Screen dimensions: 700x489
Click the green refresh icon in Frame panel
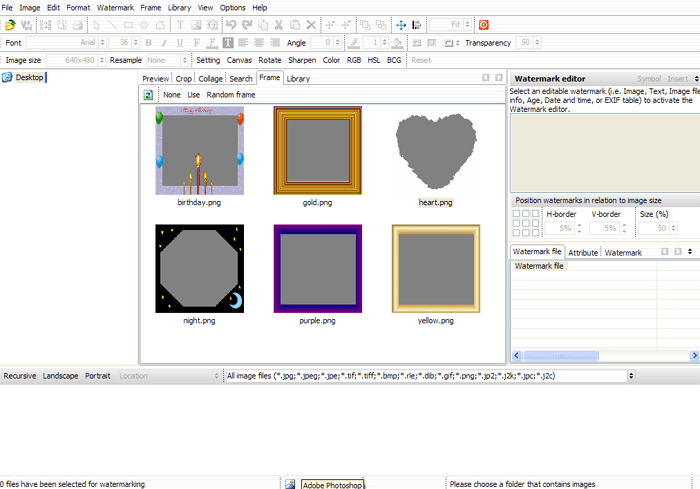(x=148, y=95)
